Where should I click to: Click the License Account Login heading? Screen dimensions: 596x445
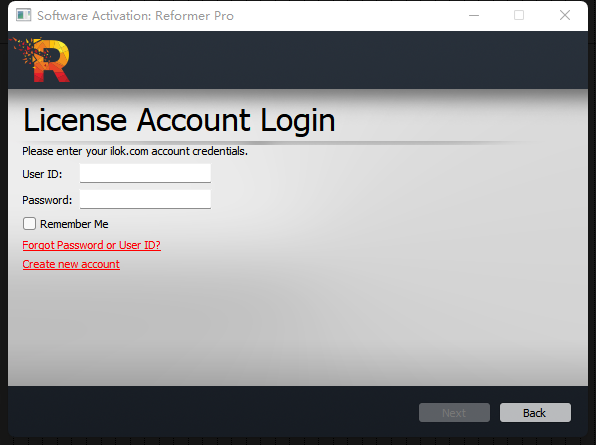(179, 120)
